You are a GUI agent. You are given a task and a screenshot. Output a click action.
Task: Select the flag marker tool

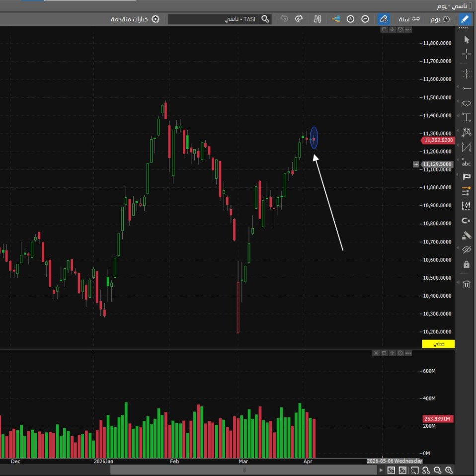[467, 177]
